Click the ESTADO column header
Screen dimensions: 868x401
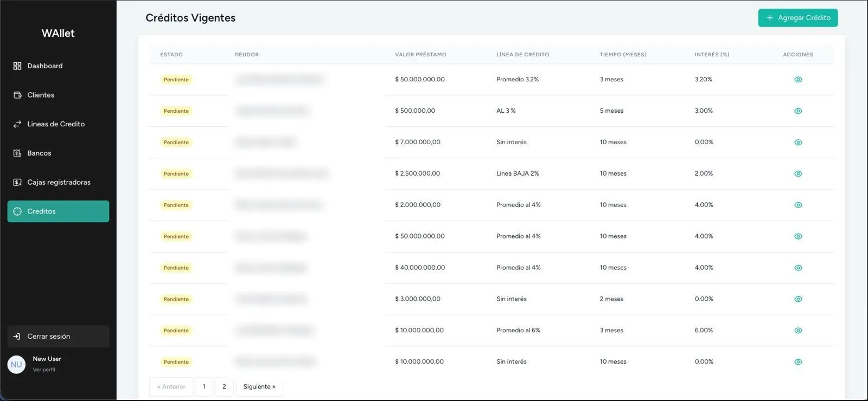[x=171, y=55]
